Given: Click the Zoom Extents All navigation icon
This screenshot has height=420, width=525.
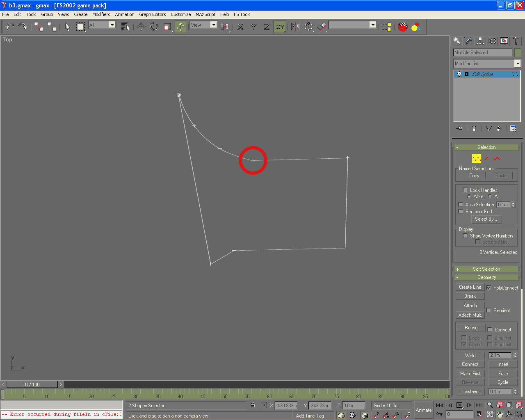Looking at the screenshot, I should [x=518, y=405].
